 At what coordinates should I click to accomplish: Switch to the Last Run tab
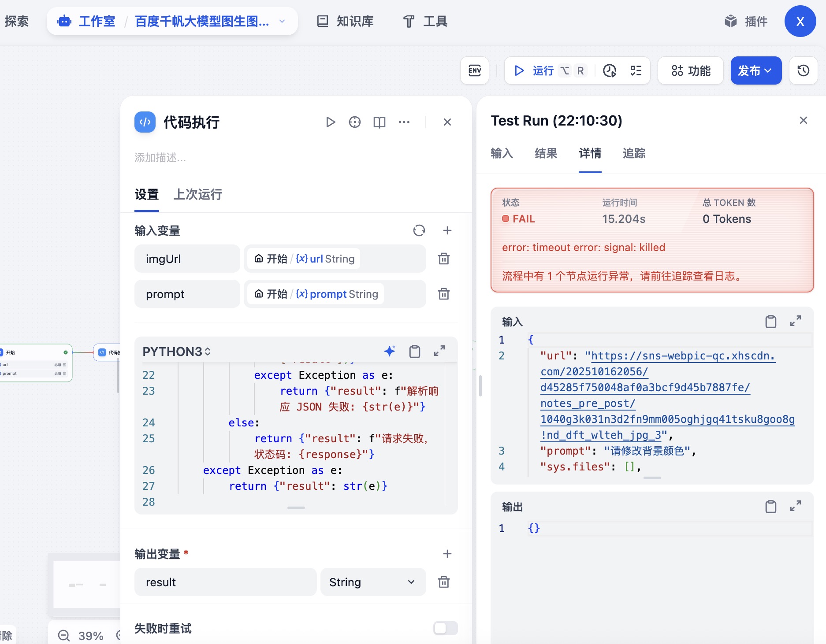pos(197,194)
